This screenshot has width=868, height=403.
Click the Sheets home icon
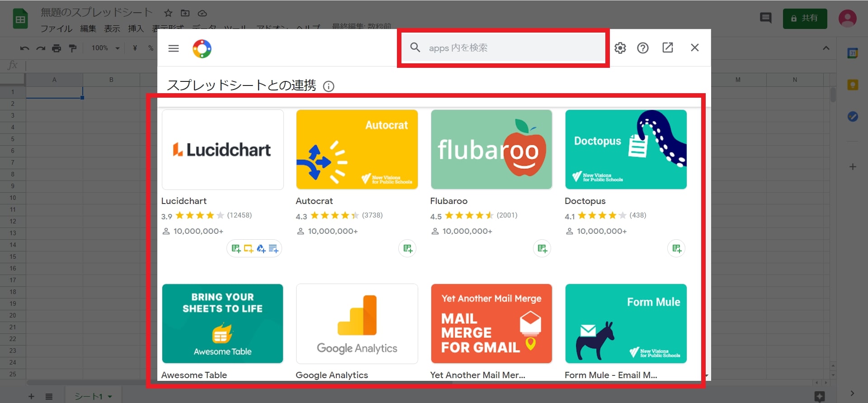[x=20, y=19]
